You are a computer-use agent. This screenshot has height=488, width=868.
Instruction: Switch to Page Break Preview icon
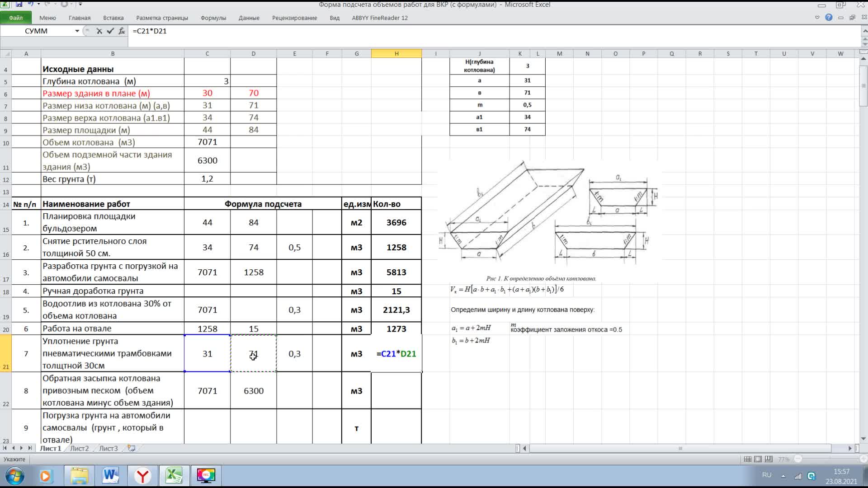[769, 459]
